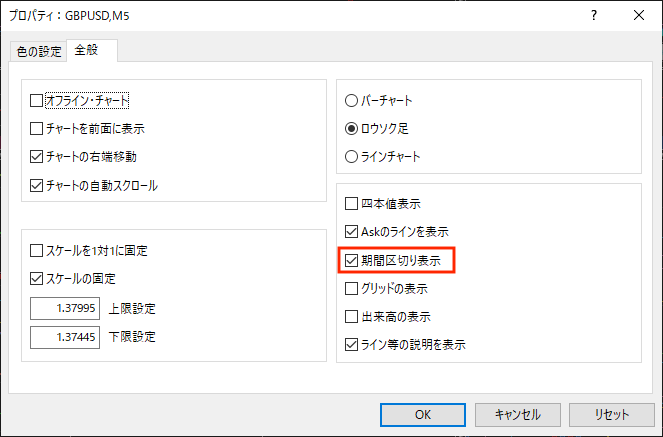Disable チャートの自動スクロール checkbox
Screen dimensions: 663x437
[x=38, y=185]
